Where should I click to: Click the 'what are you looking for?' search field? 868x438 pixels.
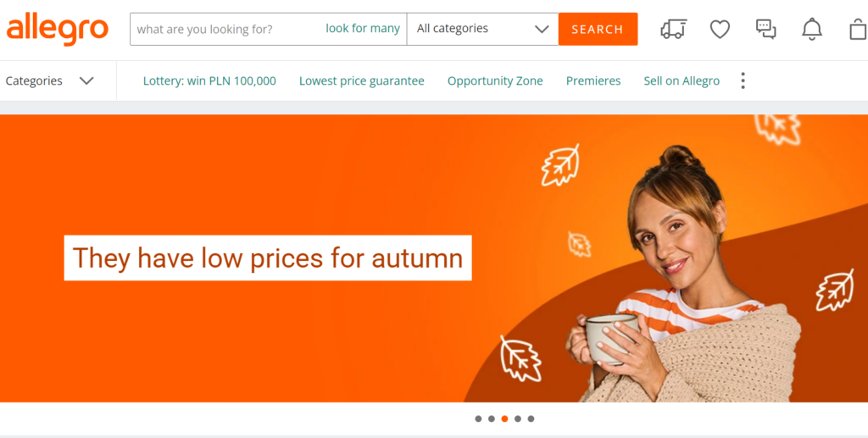pyautogui.click(x=227, y=29)
